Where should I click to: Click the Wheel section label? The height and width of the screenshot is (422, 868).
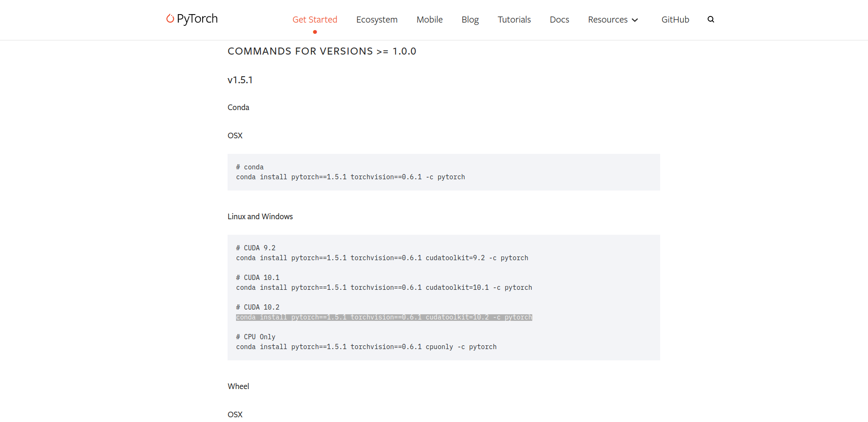[238, 386]
